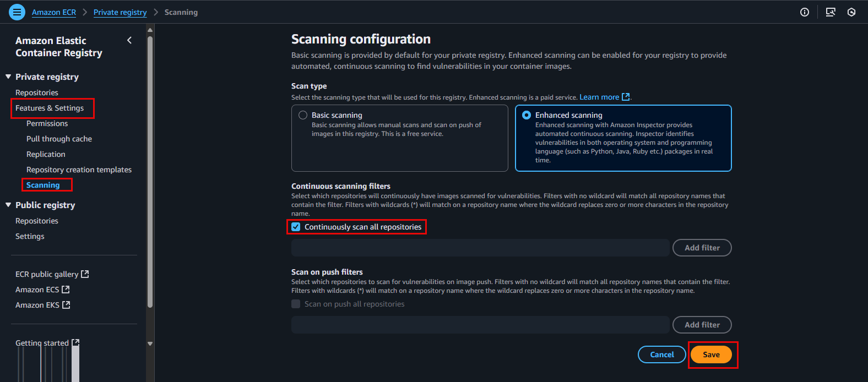Open the Getting started link
The width and height of the screenshot is (868, 382).
click(x=42, y=342)
